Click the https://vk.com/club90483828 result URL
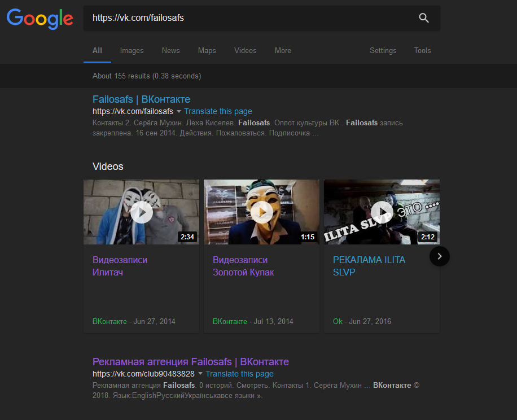Image resolution: width=517 pixels, height=420 pixels. click(143, 374)
